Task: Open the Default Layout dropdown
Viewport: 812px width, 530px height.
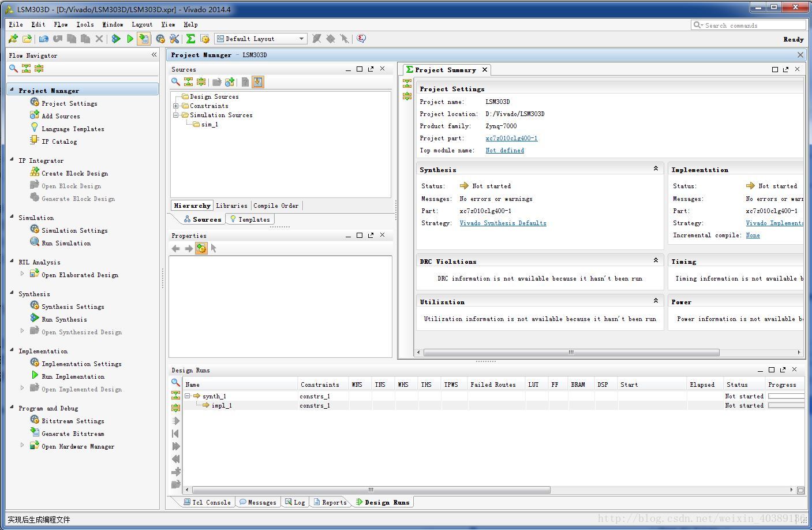Action: coord(261,39)
